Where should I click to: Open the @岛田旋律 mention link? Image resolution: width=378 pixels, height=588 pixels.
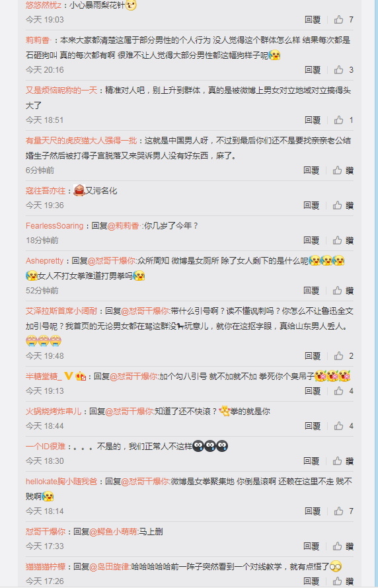click(x=109, y=566)
